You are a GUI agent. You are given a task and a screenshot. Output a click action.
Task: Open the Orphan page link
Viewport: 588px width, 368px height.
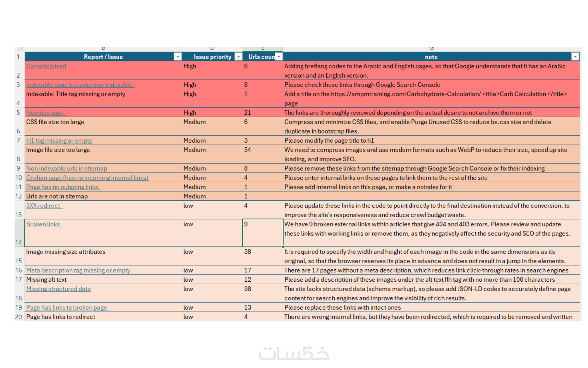tap(87, 178)
